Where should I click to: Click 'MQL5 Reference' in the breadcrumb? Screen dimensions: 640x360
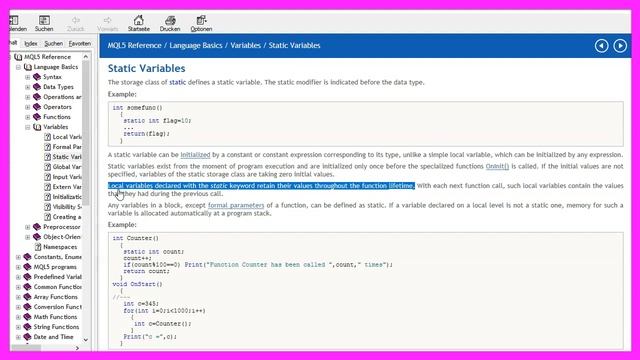coord(134,45)
